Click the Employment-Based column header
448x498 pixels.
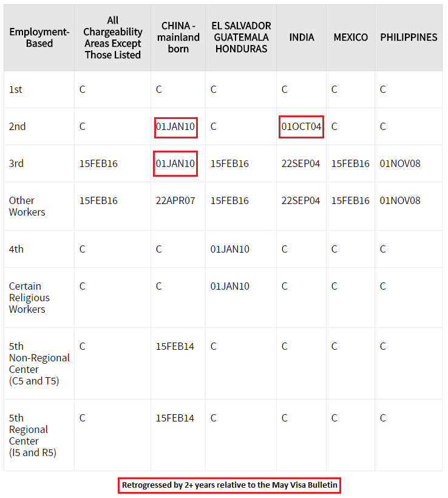(x=39, y=38)
